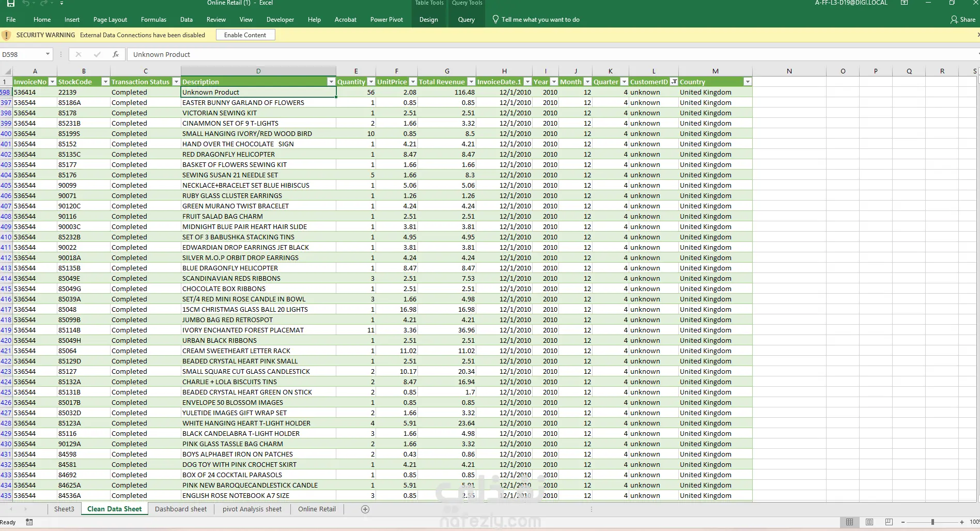Click the macro record status bar icon
The image size is (980, 531).
[29, 522]
